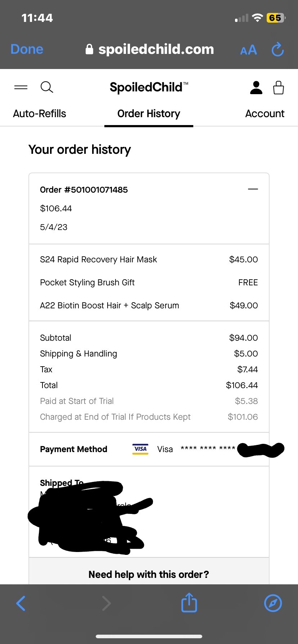Viewport: 298px width, 644px height.
Task: Tap the Visa card icon
Action: click(140, 449)
